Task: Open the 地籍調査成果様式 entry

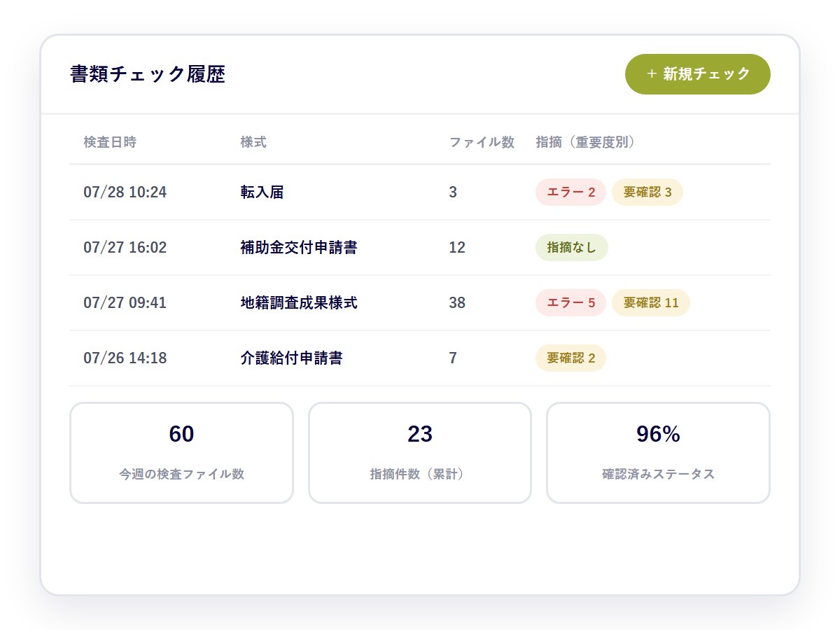Action: pos(299,302)
